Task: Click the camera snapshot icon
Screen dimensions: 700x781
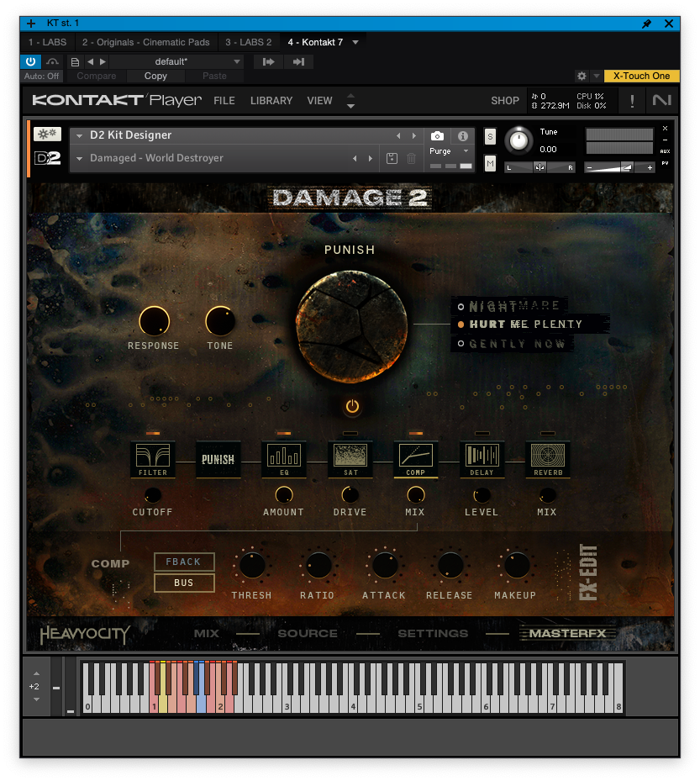Action: 437,136
